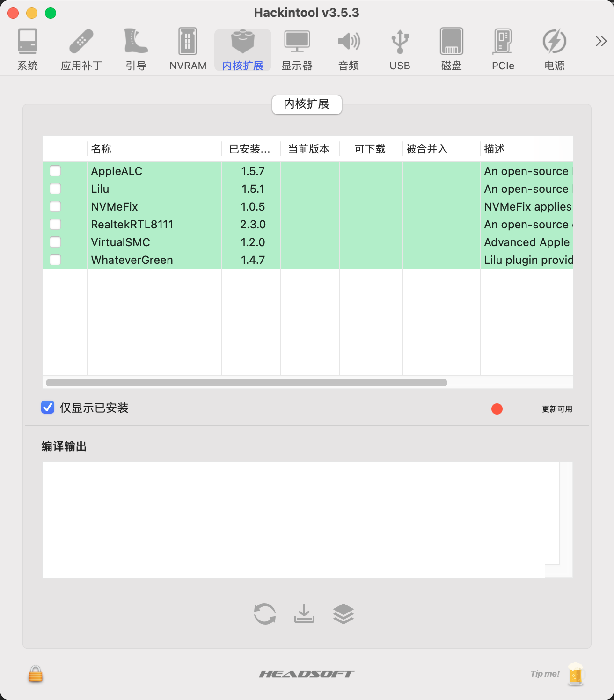Select the WhateverGreen row name
This screenshot has width=614, height=700.
click(x=132, y=260)
